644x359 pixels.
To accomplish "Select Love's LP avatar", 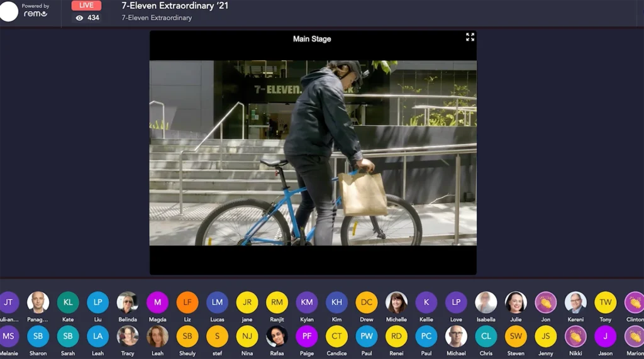I will click(456, 302).
